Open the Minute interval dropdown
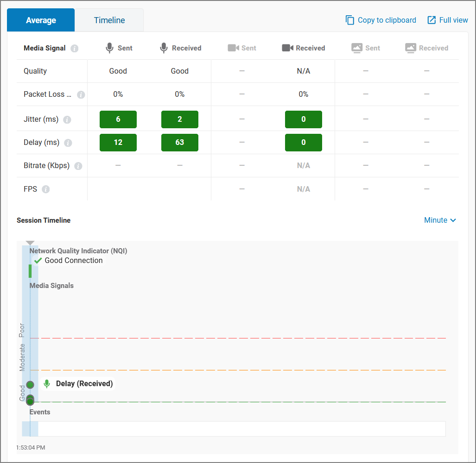476x463 pixels. click(439, 220)
